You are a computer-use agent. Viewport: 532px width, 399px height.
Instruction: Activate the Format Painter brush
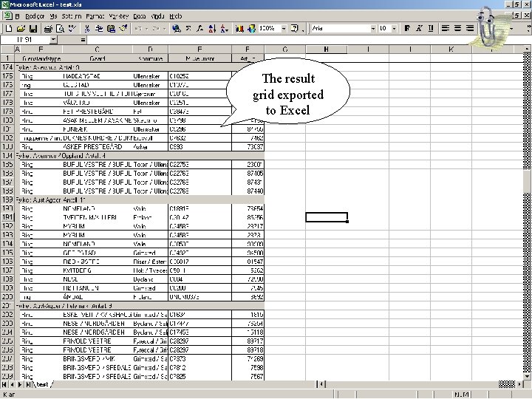pos(123,29)
